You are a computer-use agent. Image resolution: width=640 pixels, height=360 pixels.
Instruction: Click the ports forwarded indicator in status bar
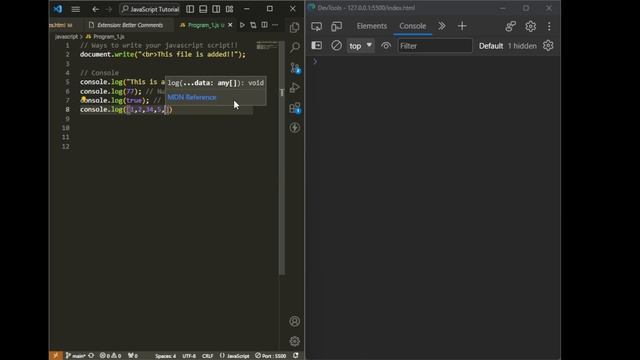[x=133, y=356]
